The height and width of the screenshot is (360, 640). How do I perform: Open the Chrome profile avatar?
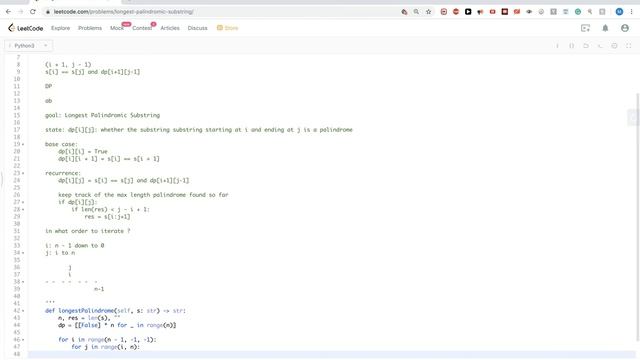point(619,12)
